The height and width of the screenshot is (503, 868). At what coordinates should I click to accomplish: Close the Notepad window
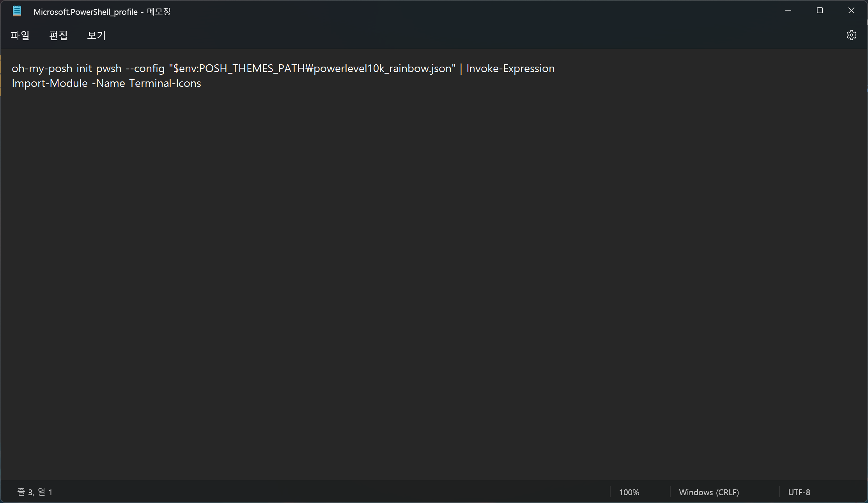click(x=851, y=11)
